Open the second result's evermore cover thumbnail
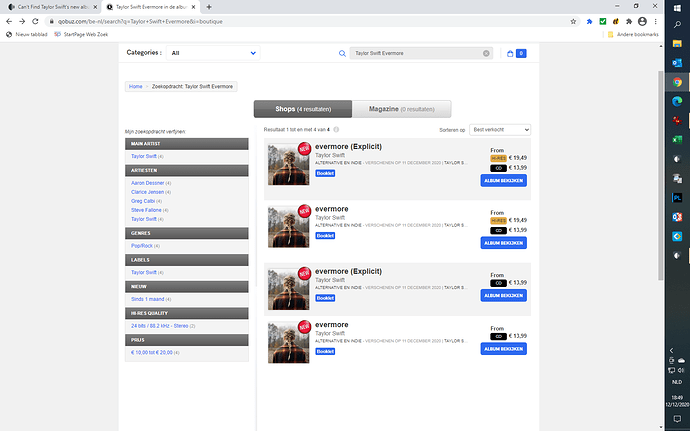The width and height of the screenshot is (690, 431). pos(289,227)
